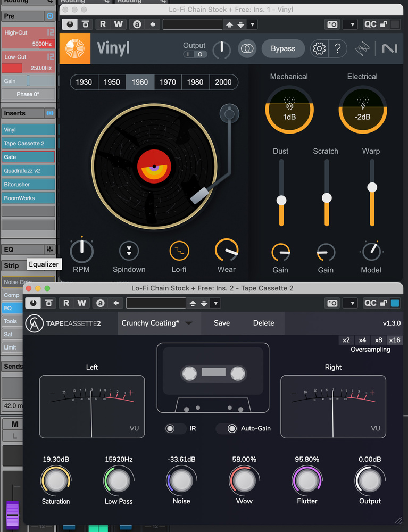This screenshot has height=532, width=408.
Task: Toggle Inserts section bypass icon
Action: (50, 113)
